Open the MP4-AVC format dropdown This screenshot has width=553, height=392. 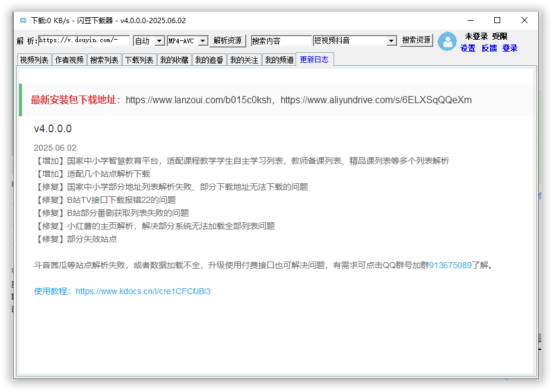(x=202, y=41)
